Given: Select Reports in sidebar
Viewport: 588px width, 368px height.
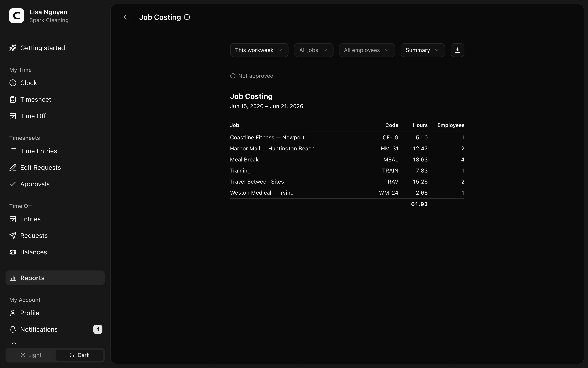Looking at the screenshot, I should pos(55,278).
